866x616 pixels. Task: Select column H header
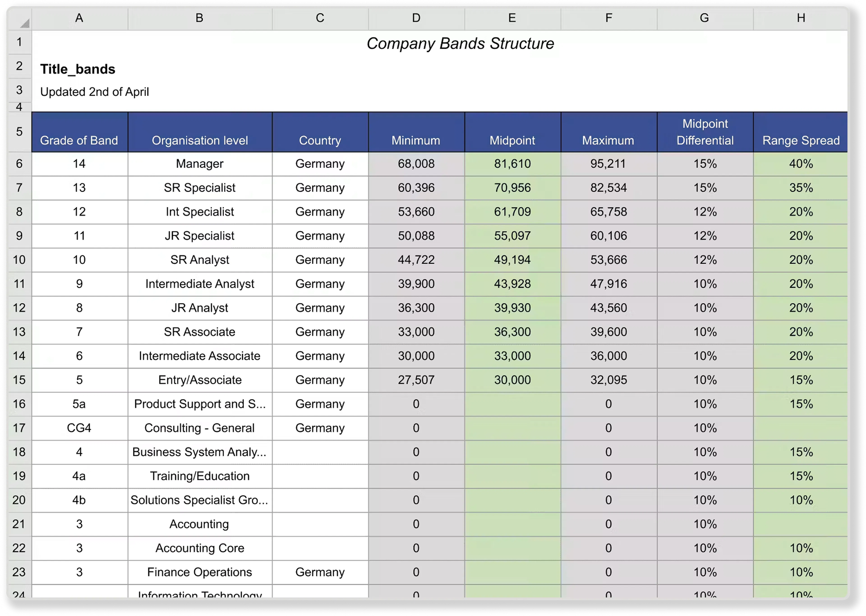pyautogui.click(x=801, y=18)
